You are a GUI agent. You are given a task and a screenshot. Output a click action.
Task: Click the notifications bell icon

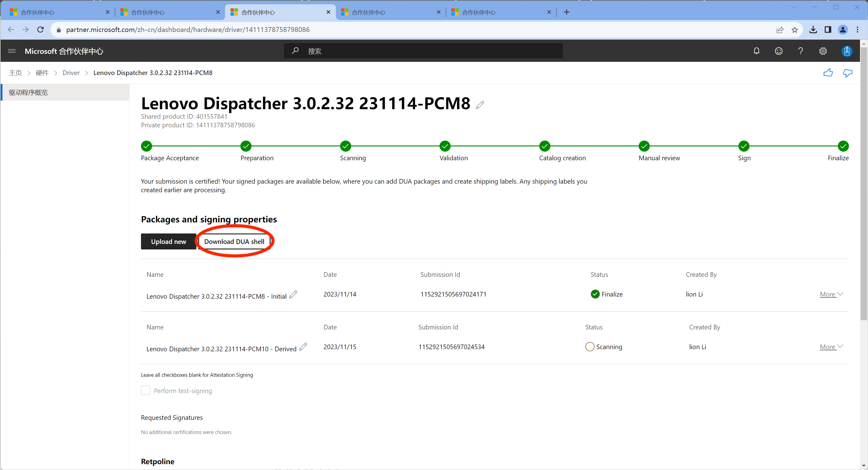(x=757, y=51)
